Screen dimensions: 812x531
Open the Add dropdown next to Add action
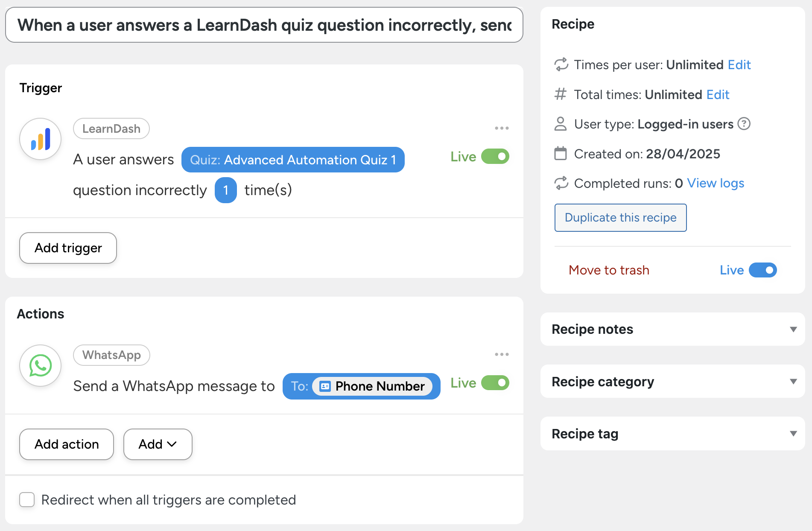(x=158, y=444)
